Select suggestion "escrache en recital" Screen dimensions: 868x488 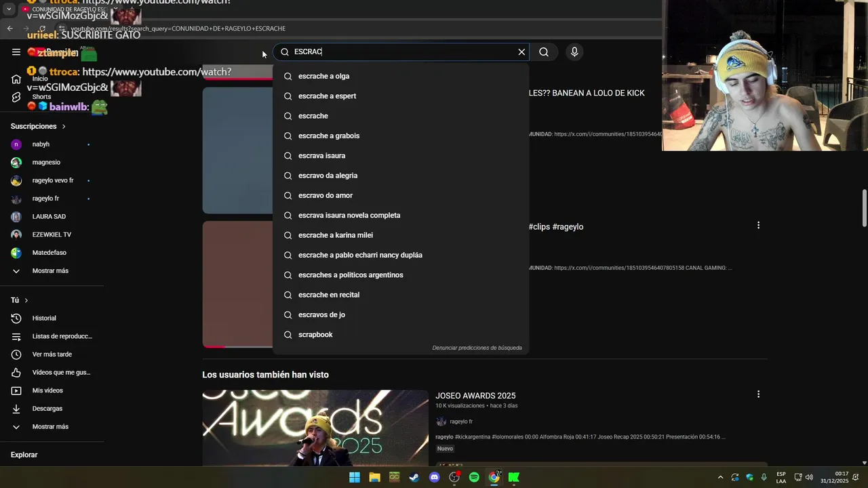pyautogui.click(x=401, y=295)
